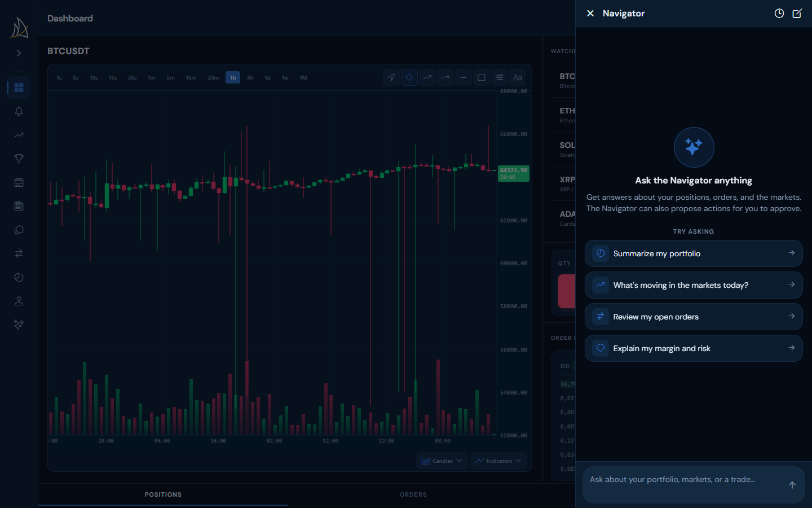The height and width of the screenshot is (508, 812).
Task: Select the cursor arrow chart tool
Action: point(391,77)
